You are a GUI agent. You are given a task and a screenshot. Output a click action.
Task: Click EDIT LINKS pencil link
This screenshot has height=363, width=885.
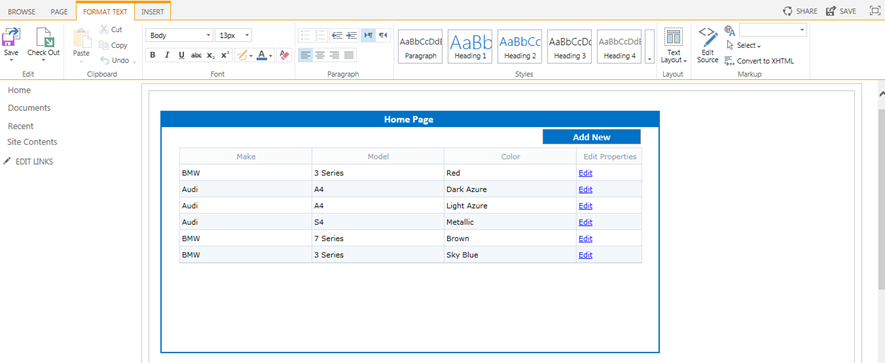point(28,161)
